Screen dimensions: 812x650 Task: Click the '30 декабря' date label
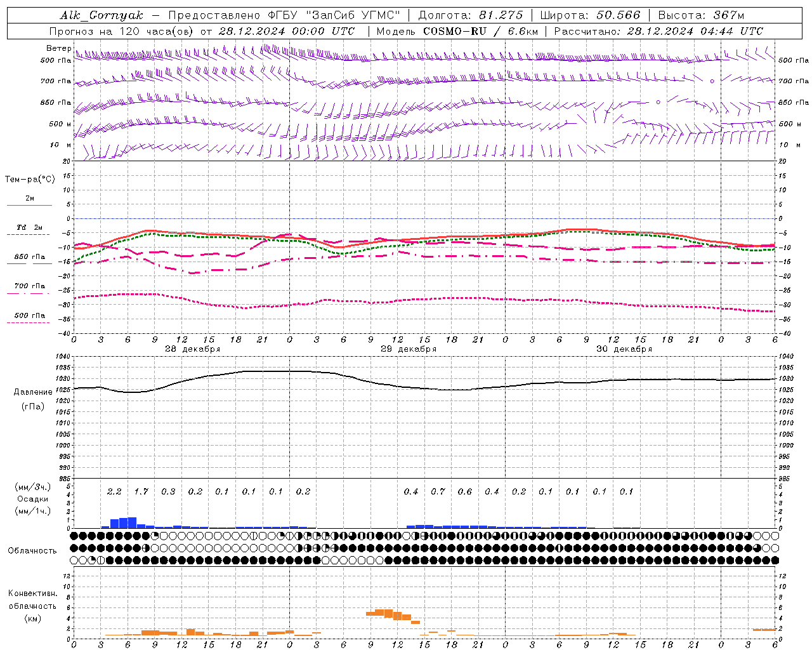[624, 349]
